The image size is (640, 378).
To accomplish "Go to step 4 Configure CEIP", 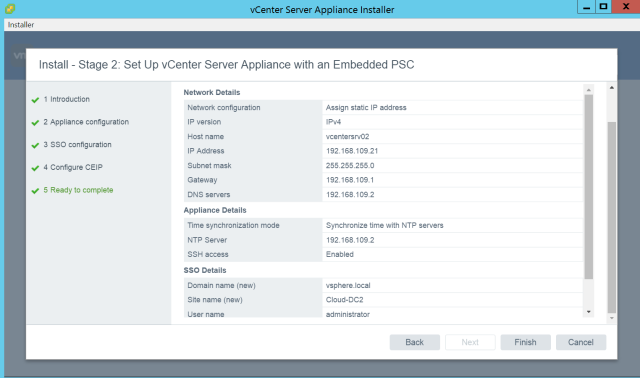I will coord(73,167).
